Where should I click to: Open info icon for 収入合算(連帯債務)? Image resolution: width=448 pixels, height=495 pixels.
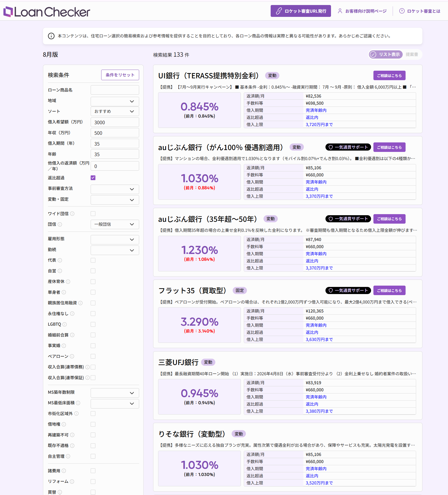pos(87,367)
